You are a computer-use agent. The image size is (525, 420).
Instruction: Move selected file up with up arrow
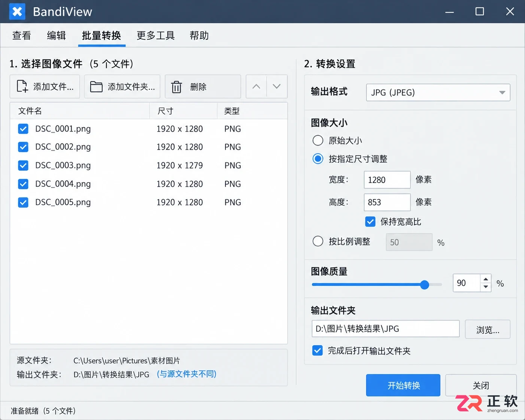coord(256,86)
